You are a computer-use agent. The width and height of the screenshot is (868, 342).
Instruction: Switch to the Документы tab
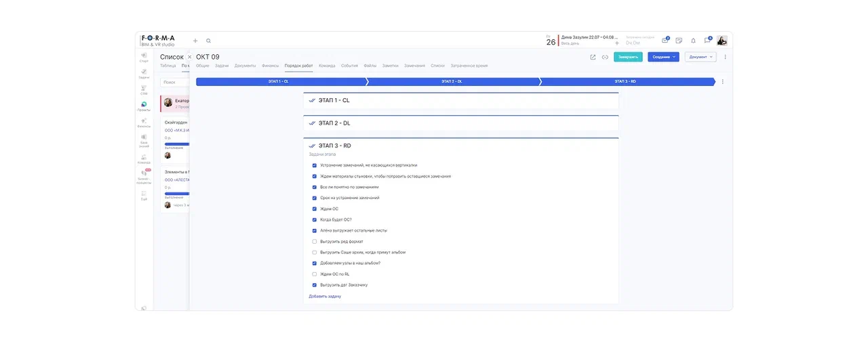[245, 66]
